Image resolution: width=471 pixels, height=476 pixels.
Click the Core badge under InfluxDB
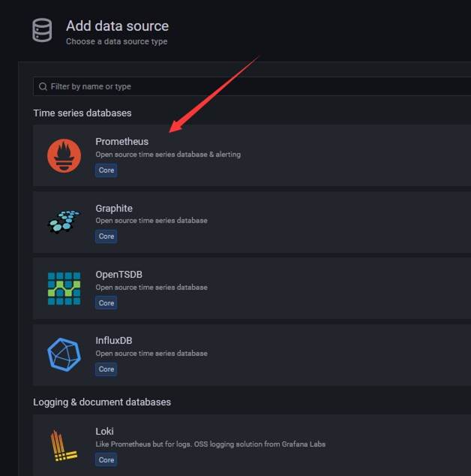point(106,369)
